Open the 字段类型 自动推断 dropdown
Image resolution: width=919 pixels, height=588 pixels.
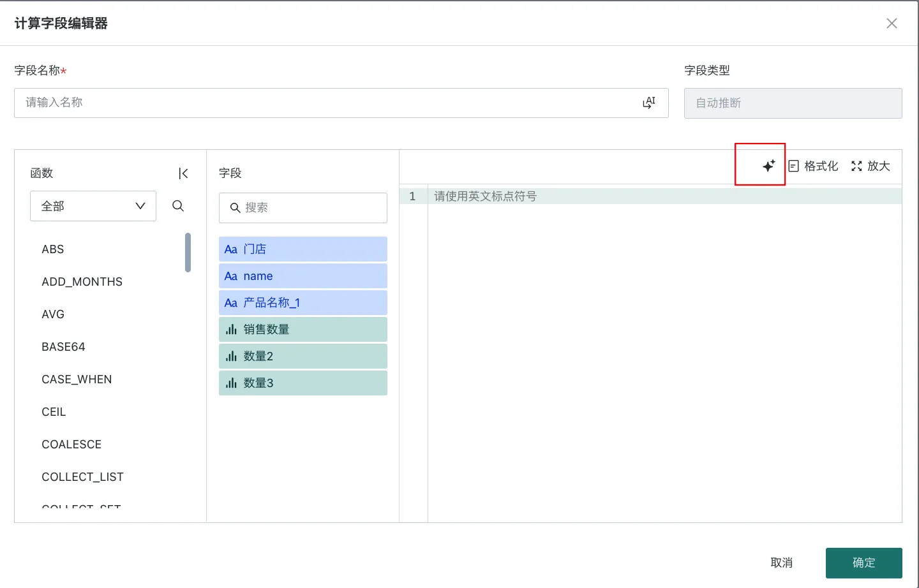point(793,103)
